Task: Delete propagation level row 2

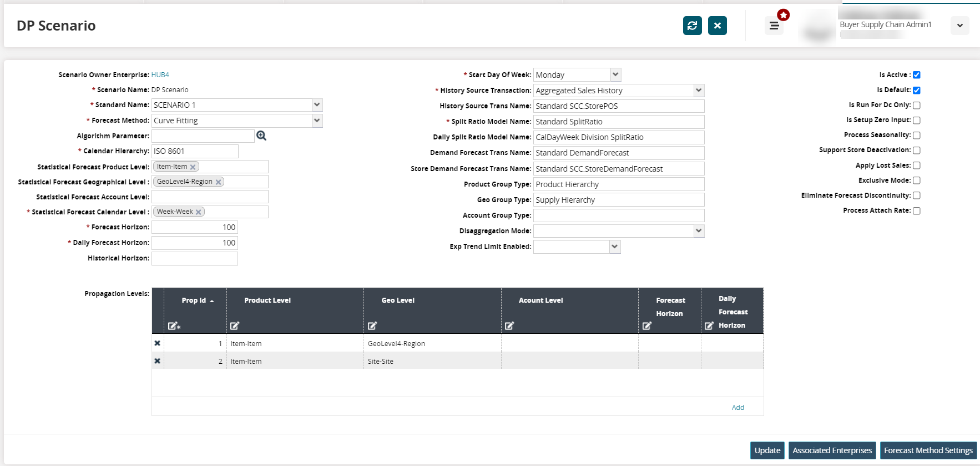Action: (x=158, y=361)
